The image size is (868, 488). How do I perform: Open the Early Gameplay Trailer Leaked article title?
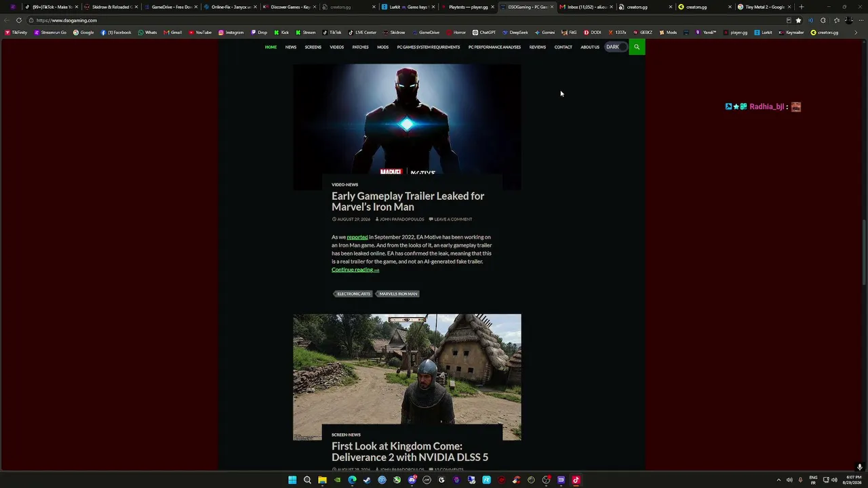(408, 201)
